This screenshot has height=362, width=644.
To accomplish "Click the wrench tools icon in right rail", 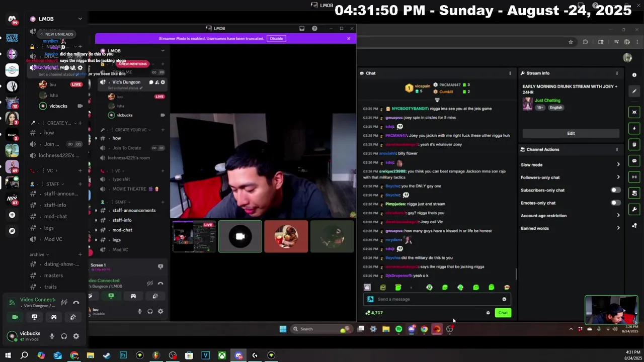I will (634, 209).
